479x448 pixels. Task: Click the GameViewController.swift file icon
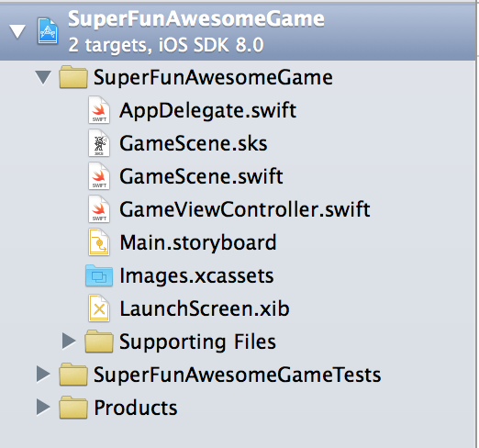pos(99,209)
